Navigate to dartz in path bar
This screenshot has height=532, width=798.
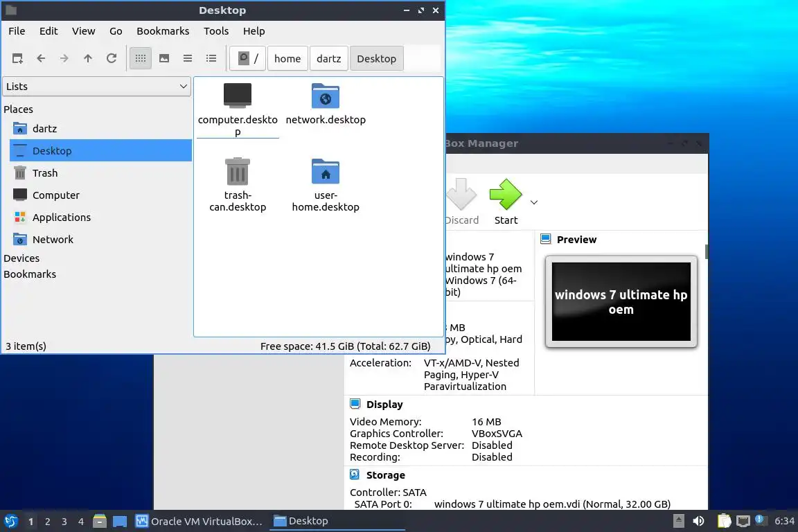(329, 59)
